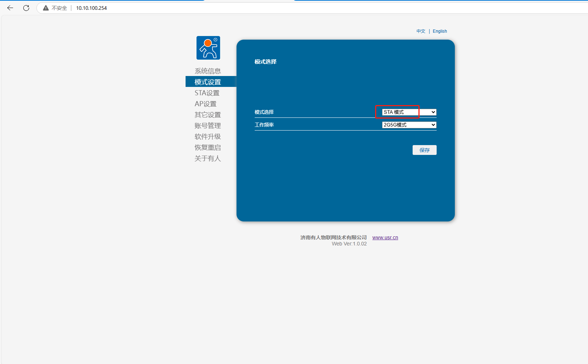Switch language to English
This screenshot has height=364, width=588.
pyautogui.click(x=440, y=31)
